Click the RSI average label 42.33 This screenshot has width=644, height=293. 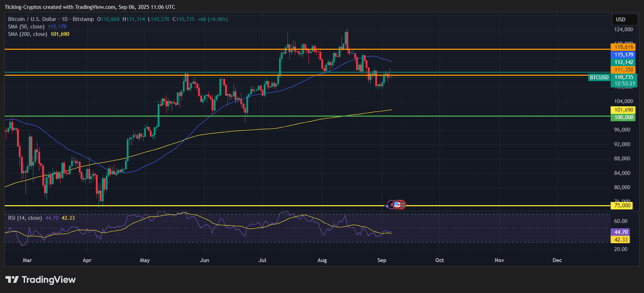(620, 240)
